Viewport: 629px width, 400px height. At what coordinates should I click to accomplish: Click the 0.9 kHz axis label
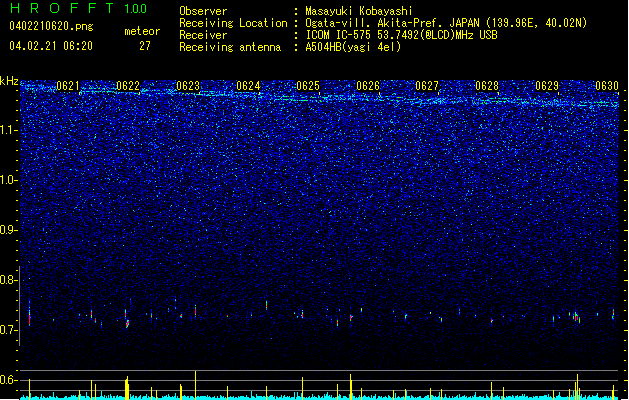pos(8,230)
